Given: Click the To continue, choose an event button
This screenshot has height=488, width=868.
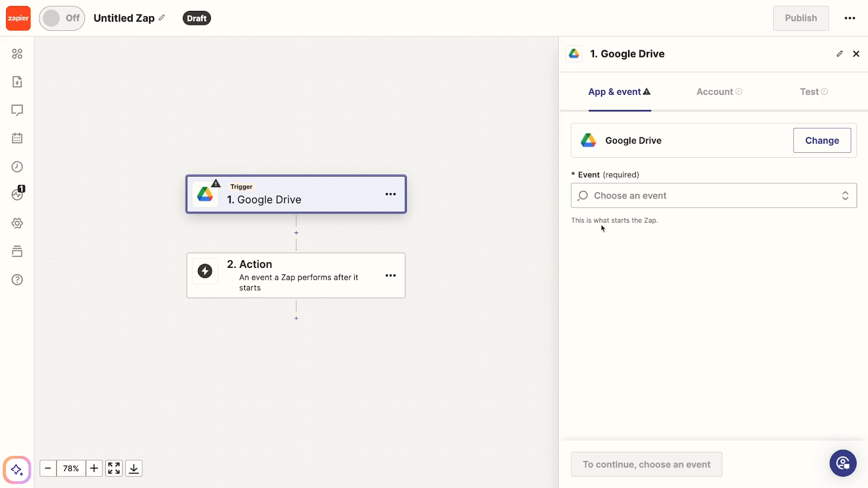Looking at the screenshot, I should pyautogui.click(x=647, y=464).
